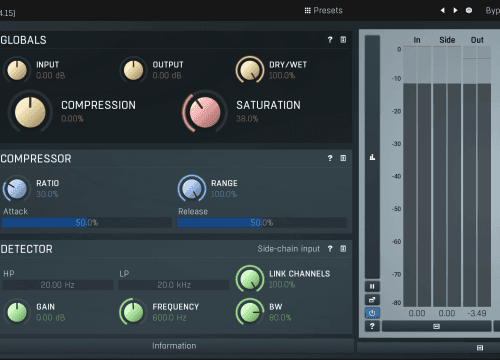500x360 pixels.
Task: Load the previous preset arrow
Action: (x=443, y=10)
